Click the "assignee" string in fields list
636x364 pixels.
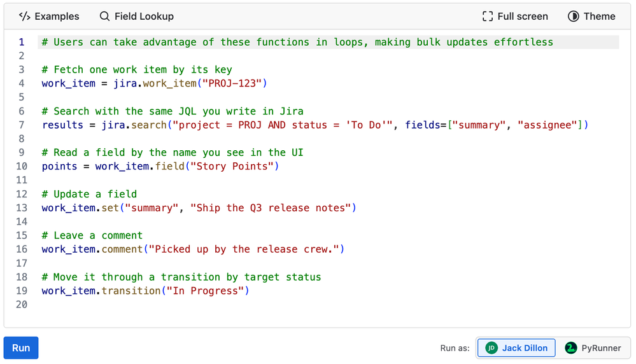(547, 125)
